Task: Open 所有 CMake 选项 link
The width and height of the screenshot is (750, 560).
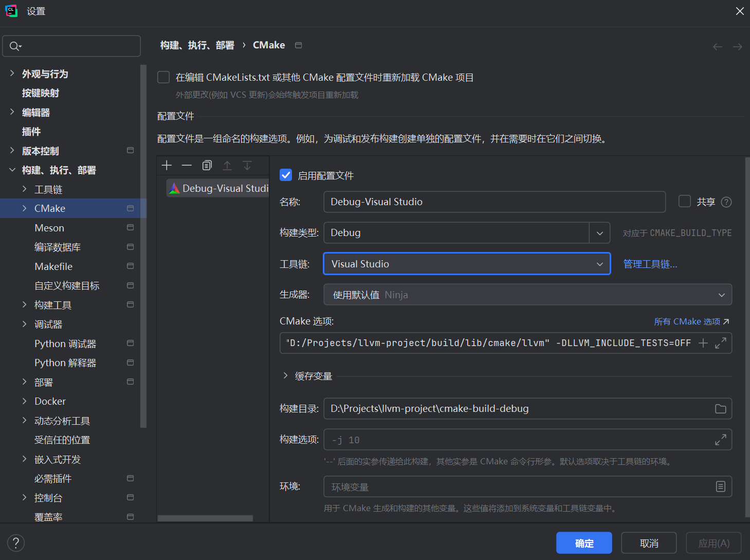Action: click(691, 321)
